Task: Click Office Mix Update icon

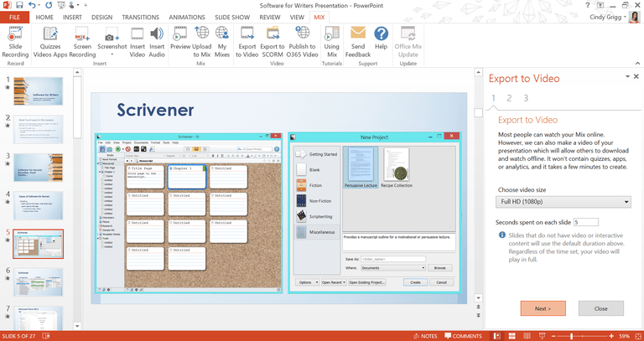Action: point(408,34)
